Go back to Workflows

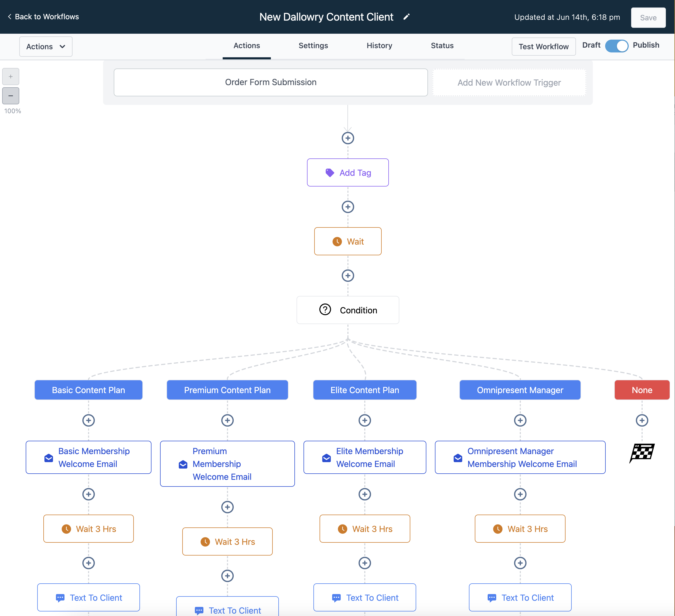[x=44, y=17]
